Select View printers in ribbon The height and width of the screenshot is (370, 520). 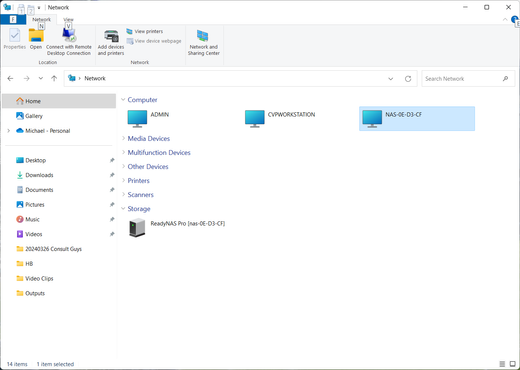point(145,31)
